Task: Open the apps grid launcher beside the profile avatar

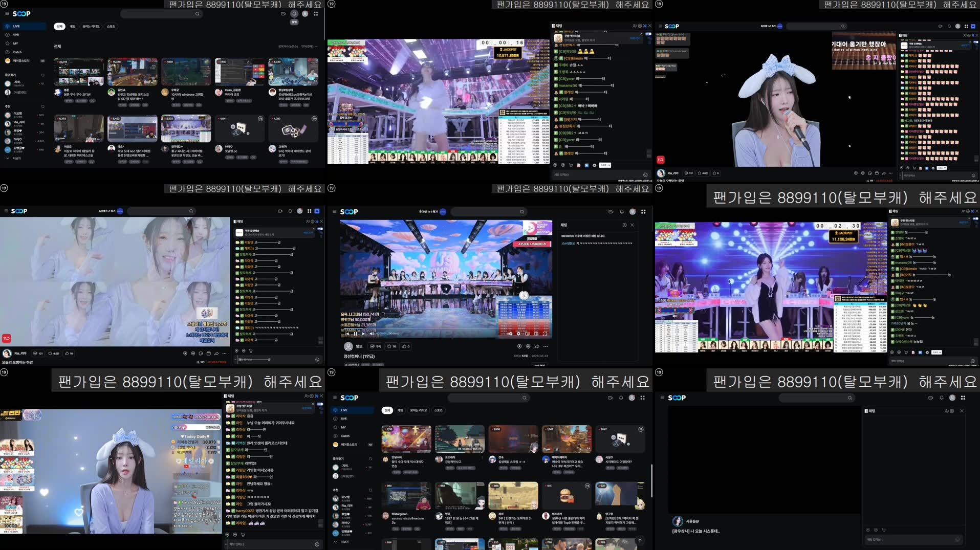Action: pyautogui.click(x=316, y=14)
